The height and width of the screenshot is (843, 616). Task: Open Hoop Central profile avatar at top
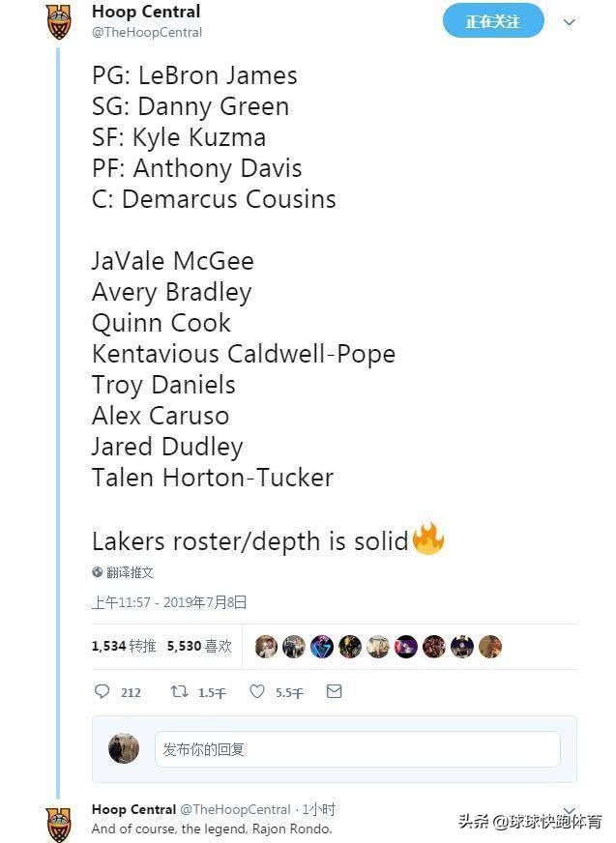point(59,21)
